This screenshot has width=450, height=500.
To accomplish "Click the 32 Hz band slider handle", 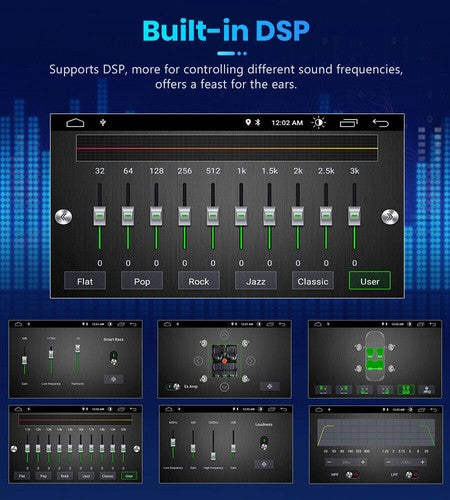I will coord(100,216).
